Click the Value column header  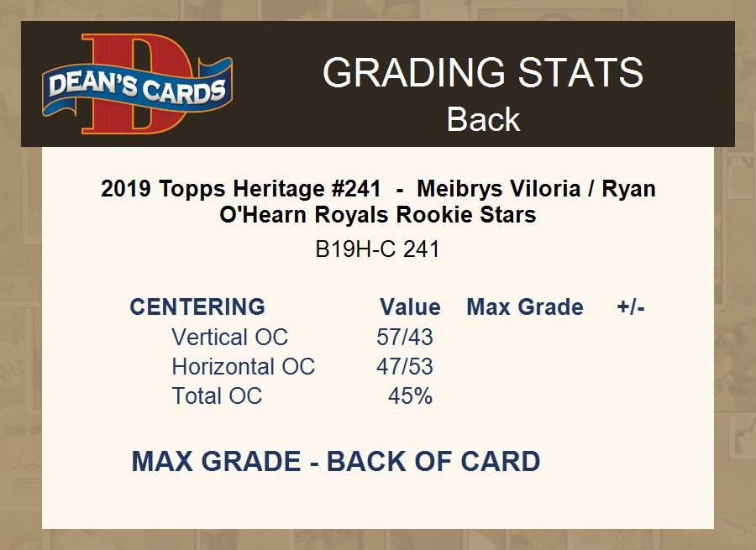pyautogui.click(x=410, y=306)
